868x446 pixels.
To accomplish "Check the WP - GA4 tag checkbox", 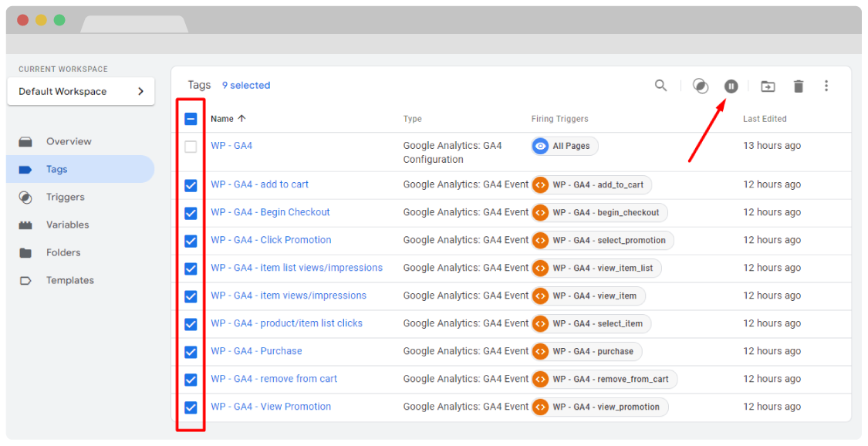I will [191, 147].
